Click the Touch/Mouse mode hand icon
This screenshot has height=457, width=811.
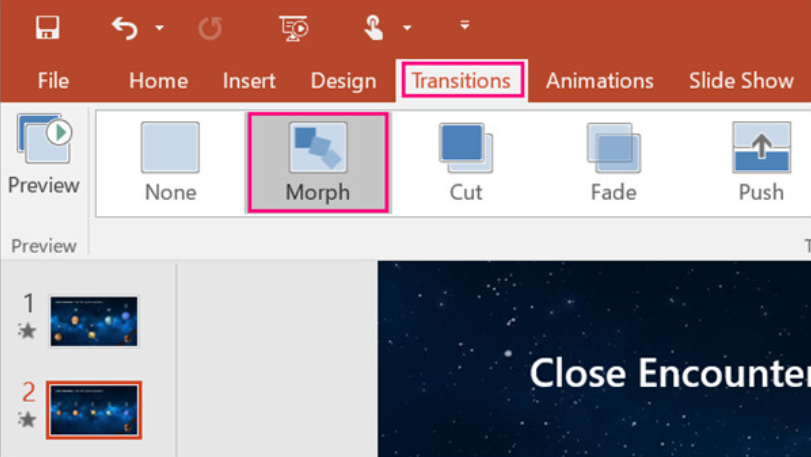point(373,27)
